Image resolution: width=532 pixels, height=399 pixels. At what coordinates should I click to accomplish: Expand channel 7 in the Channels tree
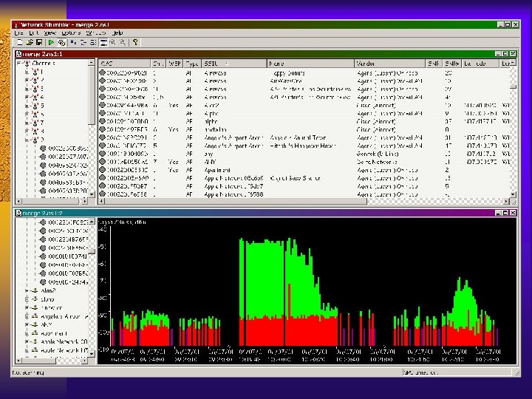point(27,123)
